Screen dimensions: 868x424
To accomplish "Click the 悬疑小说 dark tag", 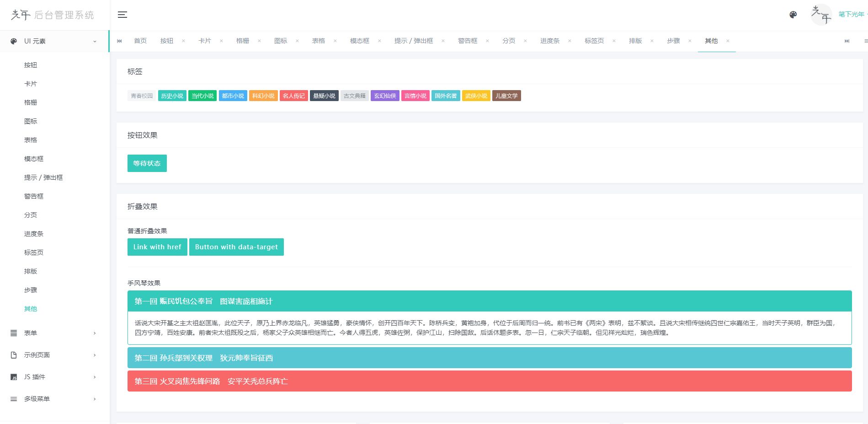I will pos(324,96).
